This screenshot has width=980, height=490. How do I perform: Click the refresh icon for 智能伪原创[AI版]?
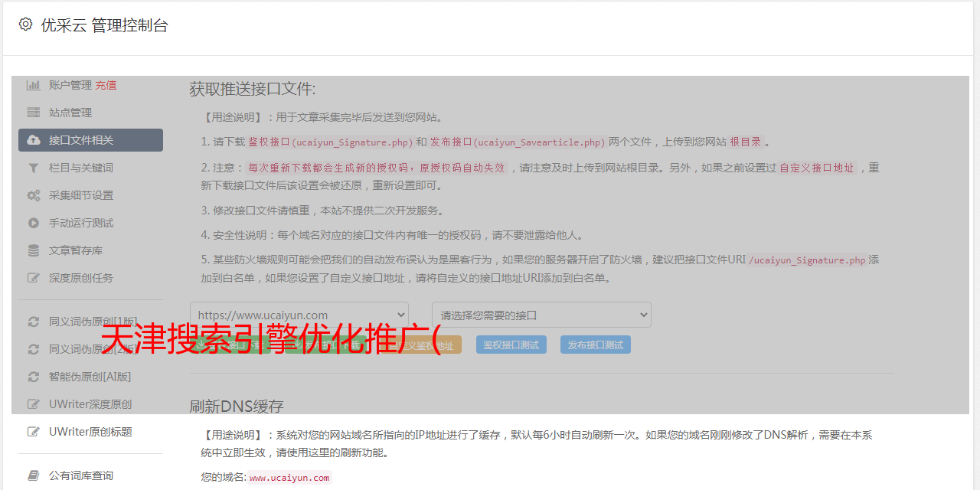coord(34,377)
